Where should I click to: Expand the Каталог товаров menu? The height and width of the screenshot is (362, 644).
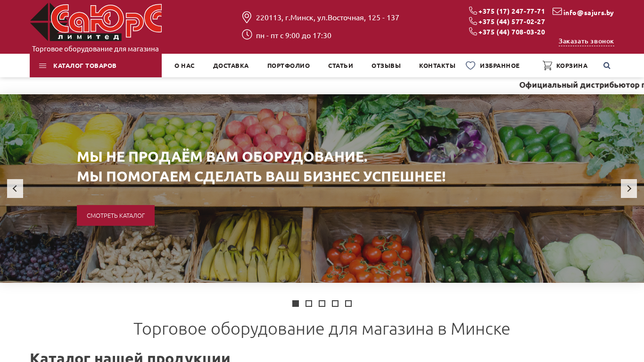coord(96,66)
